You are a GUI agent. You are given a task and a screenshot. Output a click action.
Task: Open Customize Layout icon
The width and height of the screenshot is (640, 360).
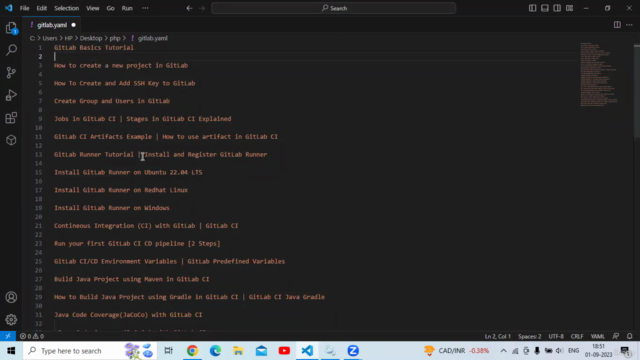[569, 8]
